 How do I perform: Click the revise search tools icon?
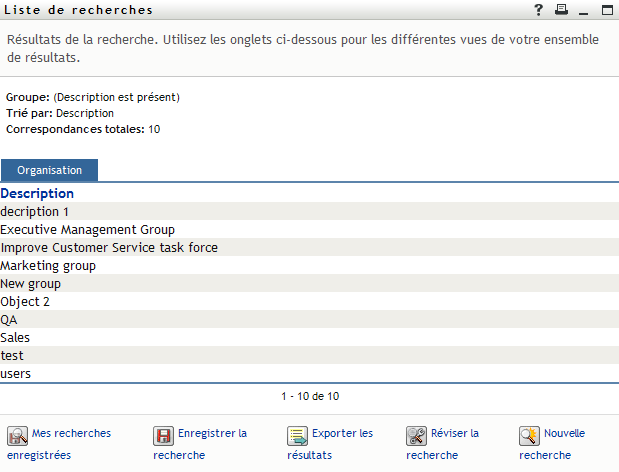(416, 436)
